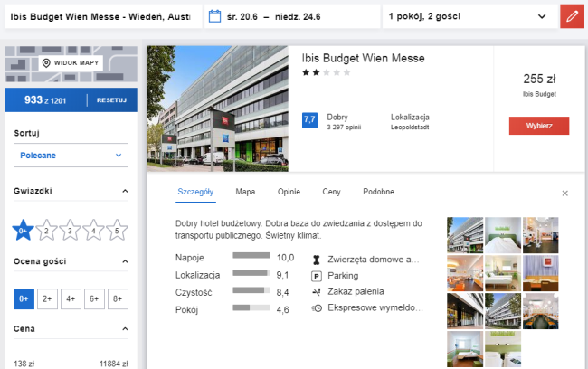Click the 7,7 rating score badge
The width and height of the screenshot is (588, 369).
[309, 119]
